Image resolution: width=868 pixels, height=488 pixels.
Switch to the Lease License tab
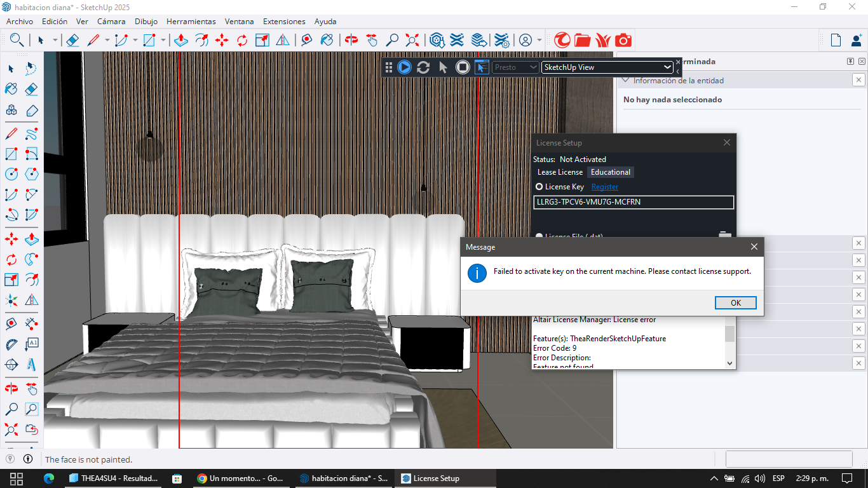pyautogui.click(x=560, y=172)
